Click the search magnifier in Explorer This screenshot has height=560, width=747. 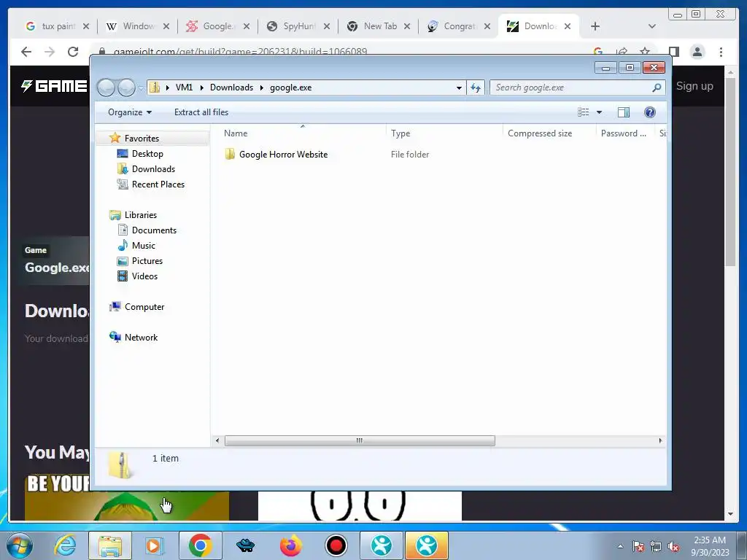(657, 87)
